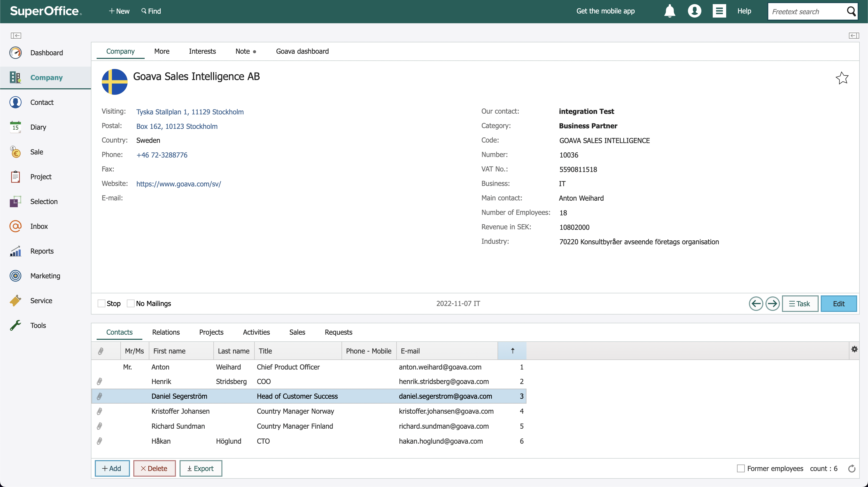Collapse the left navigator panel
The height and width of the screenshot is (487, 868).
pos(16,35)
